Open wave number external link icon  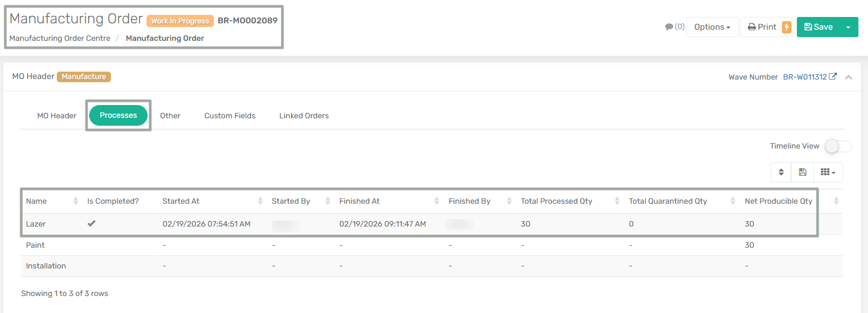(x=833, y=76)
